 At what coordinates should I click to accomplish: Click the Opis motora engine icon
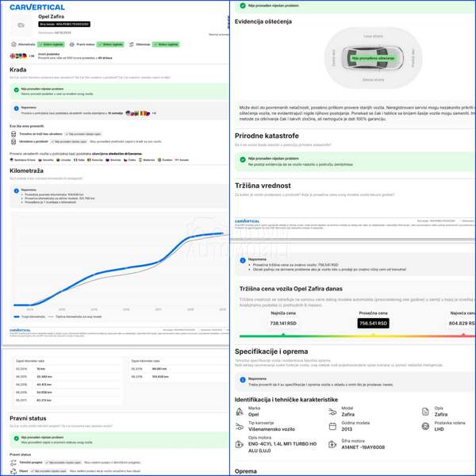240,444
